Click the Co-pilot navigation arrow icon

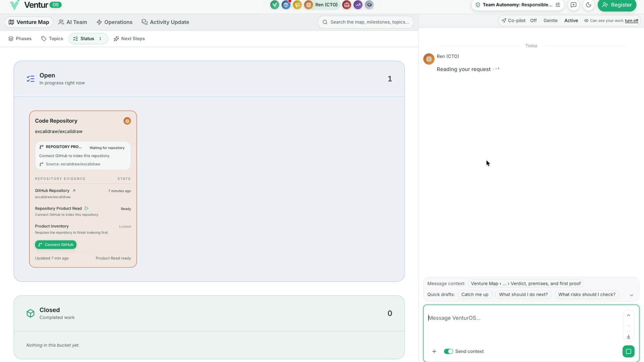pos(504,20)
